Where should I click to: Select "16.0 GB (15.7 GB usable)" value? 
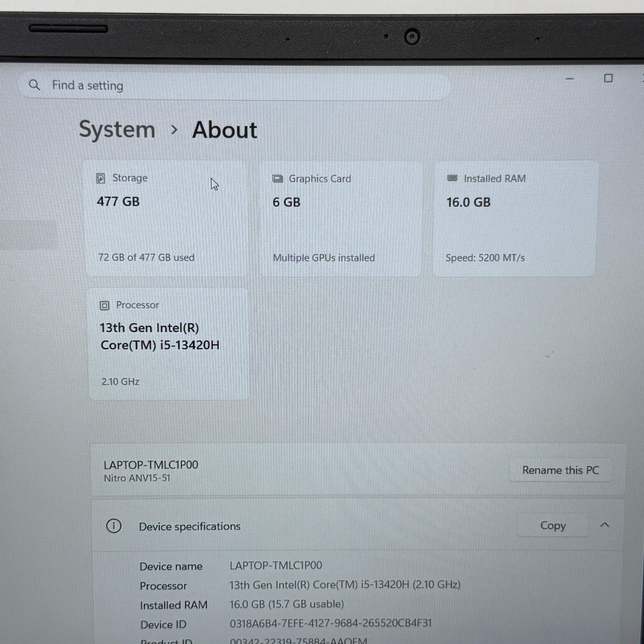click(287, 604)
